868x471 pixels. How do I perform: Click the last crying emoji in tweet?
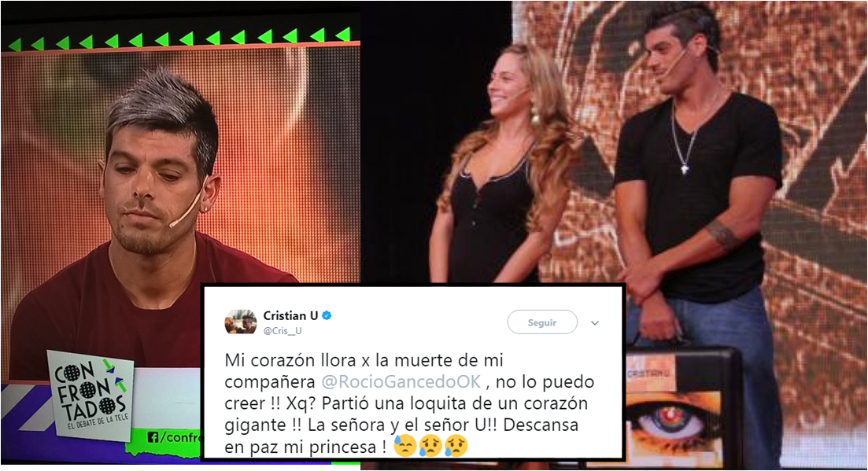[x=456, y=446]
